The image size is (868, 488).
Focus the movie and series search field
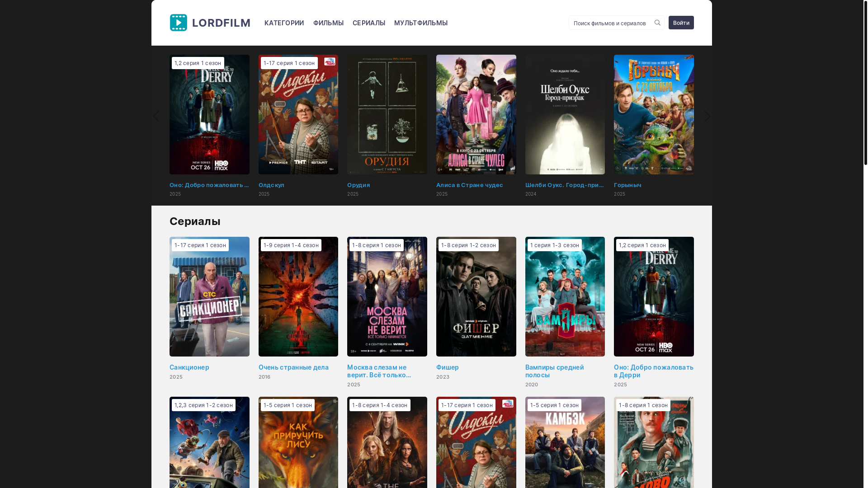[x=609, y=23]
